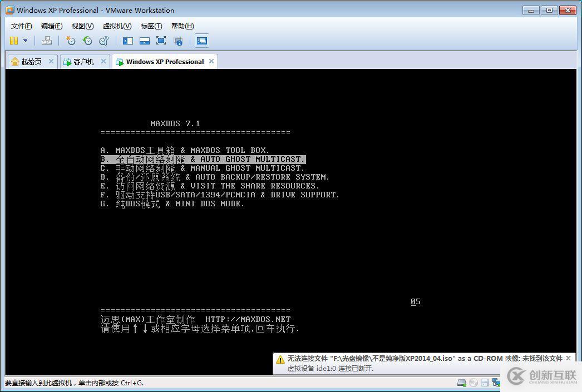Image resolution: width=582 pixels, height=392 pixels.
Task: Click the CD-ROM status bar icon
Action: (x=474, y=383)
